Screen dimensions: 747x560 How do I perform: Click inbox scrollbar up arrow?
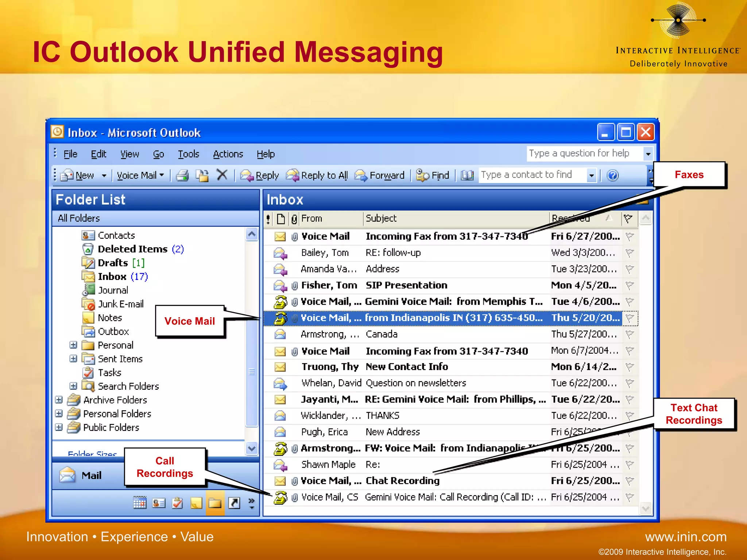tap(646, 219)
